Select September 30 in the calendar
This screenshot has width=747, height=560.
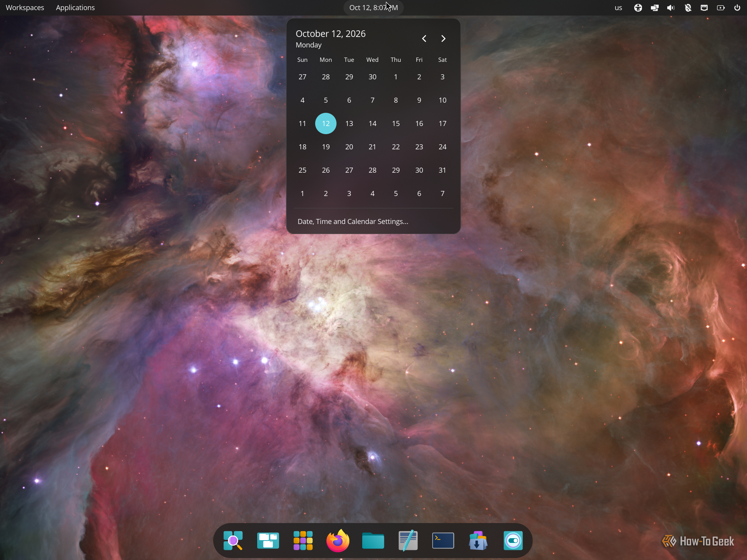coord(372,77)
